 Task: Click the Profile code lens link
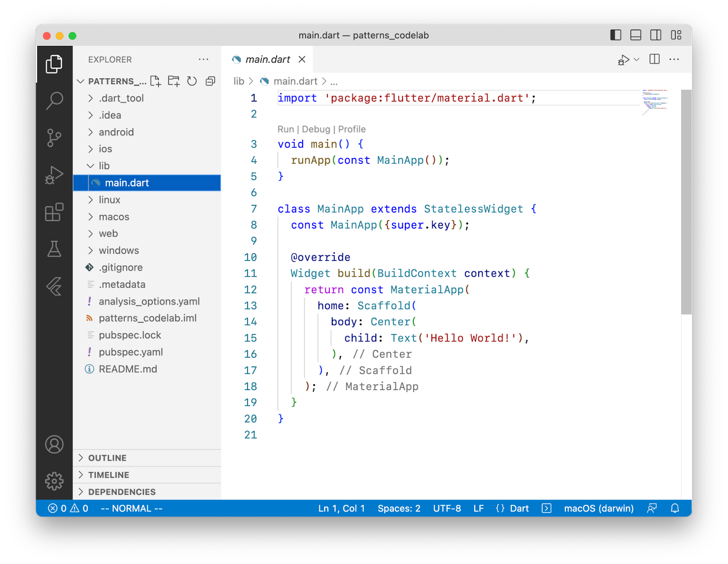[351, 129]
